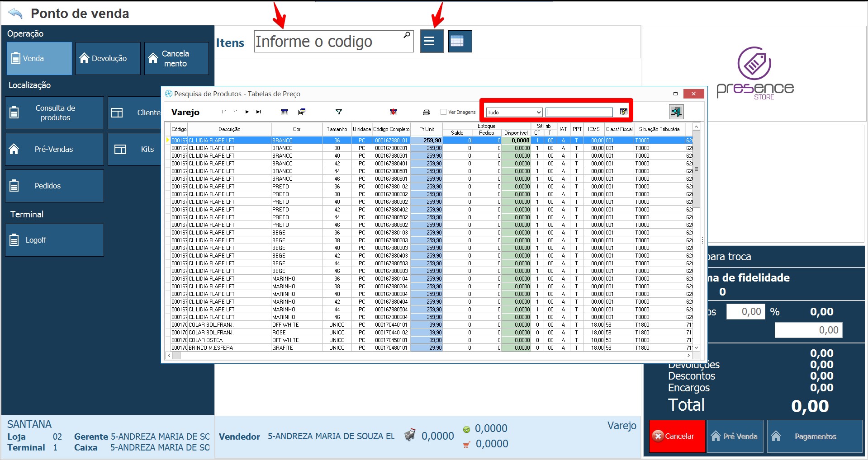Focus the Informe o codigo field

(334, 42)
